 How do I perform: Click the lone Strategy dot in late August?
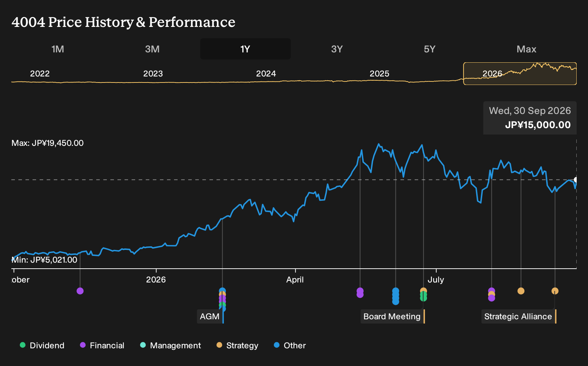point(521,291)
